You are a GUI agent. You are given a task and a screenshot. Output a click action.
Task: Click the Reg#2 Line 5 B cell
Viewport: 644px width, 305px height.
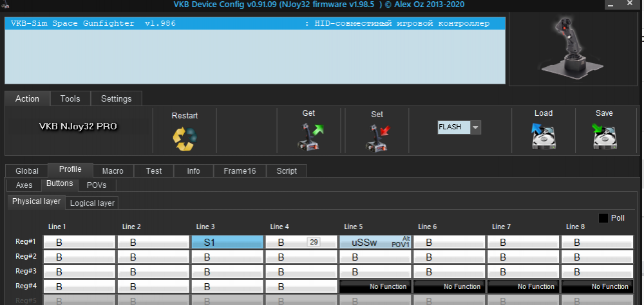[x=375, y=257]
